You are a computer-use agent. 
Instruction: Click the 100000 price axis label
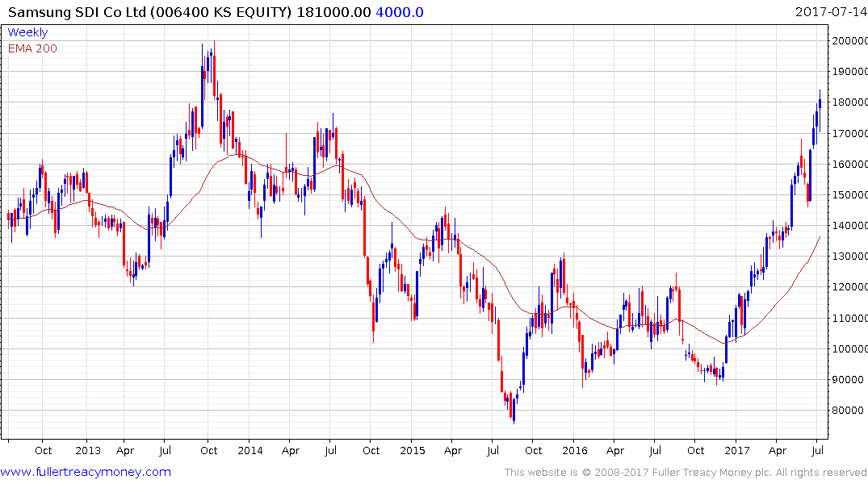[x=849, y=349]
